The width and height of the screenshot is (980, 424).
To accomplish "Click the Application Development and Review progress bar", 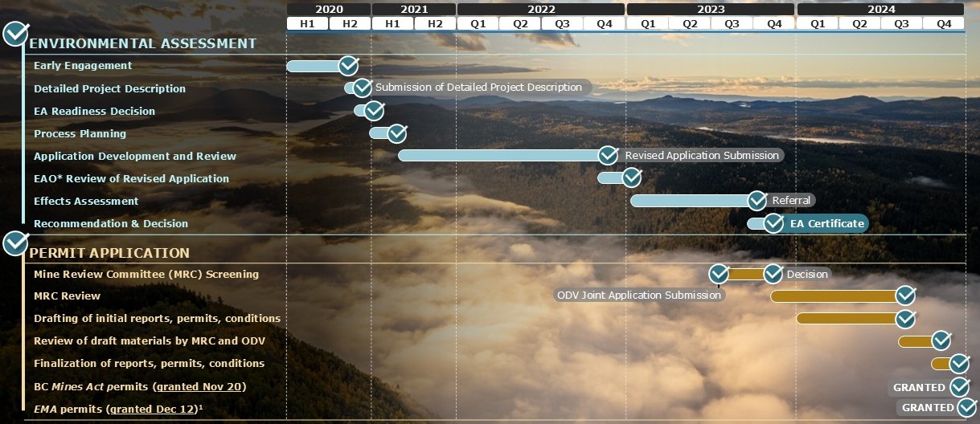I will click(x=498, y=155).
